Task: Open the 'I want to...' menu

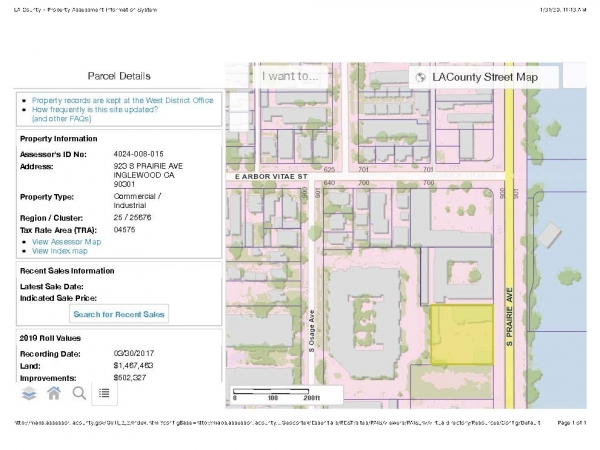Action: (x=290, y=76)
